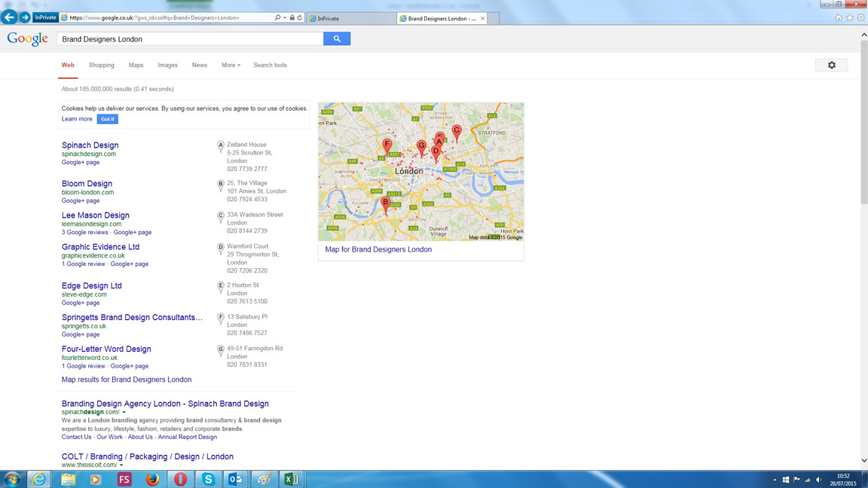
Task: Open the search settings gear on results page
Action: tap(831, 65)
